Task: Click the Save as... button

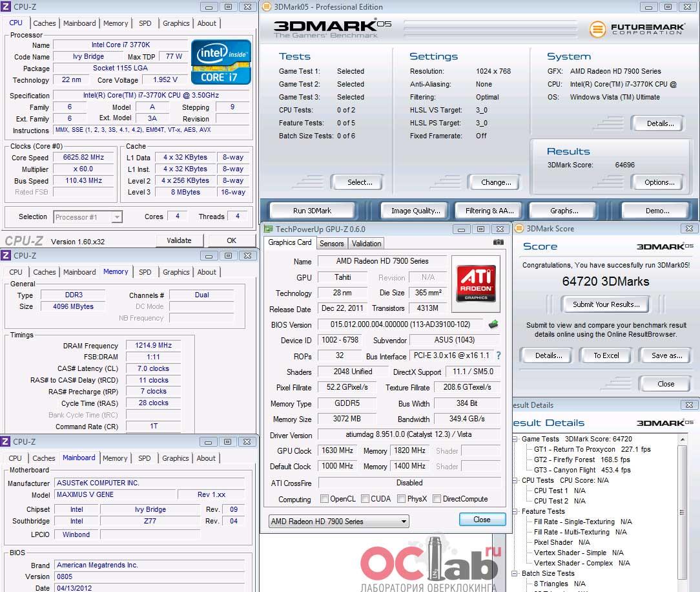Action: pyautogui.click(x=666, y=355)
